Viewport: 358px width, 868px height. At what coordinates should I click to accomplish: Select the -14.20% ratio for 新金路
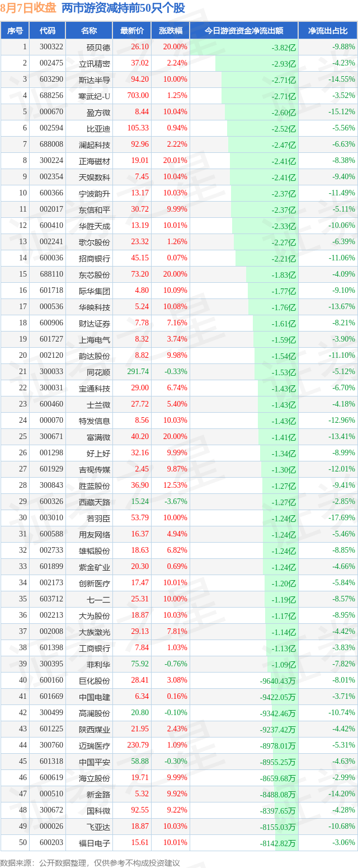click(341, 794)
